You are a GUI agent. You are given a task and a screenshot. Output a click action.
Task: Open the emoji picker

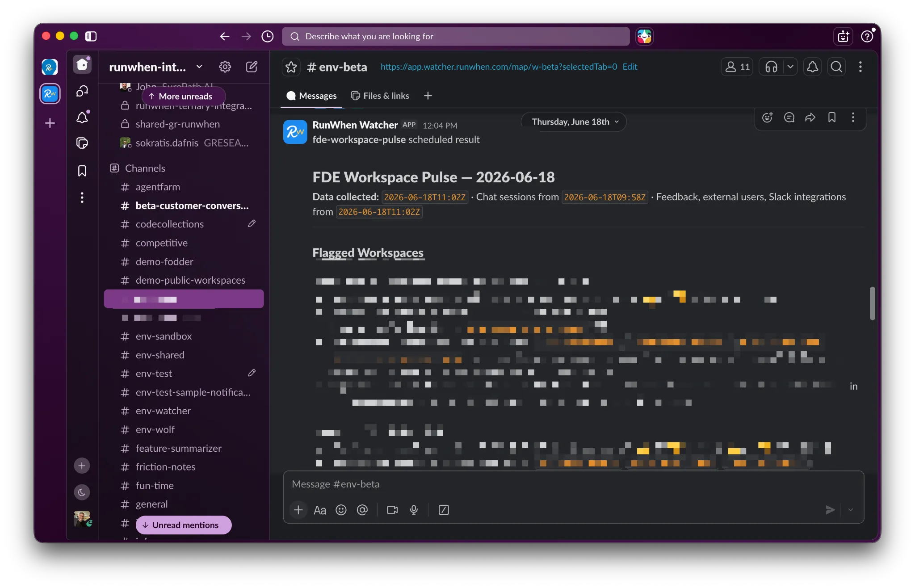[341, 510]
